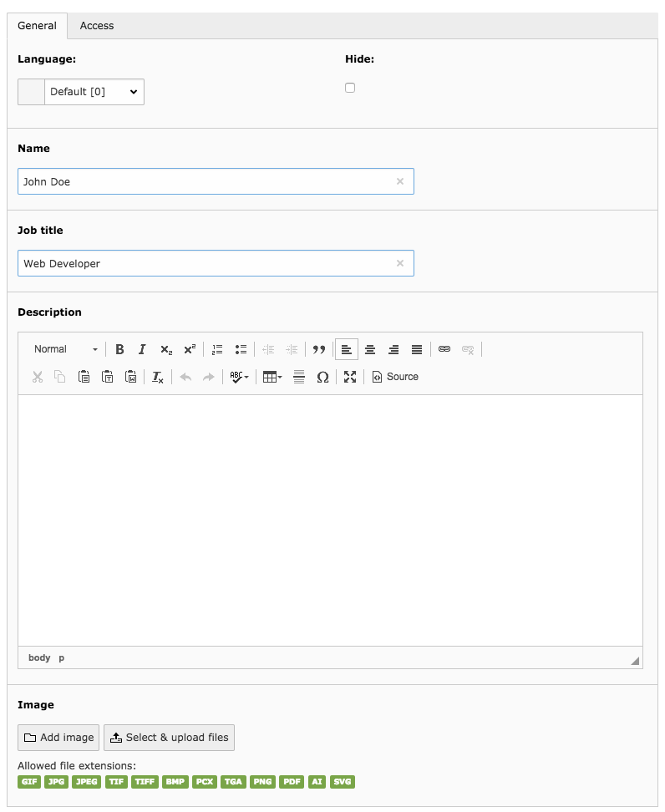Image resolution: width=665 pixels, height=812 pixels.
Task: Switch to the Access tab
Action: 97,26
